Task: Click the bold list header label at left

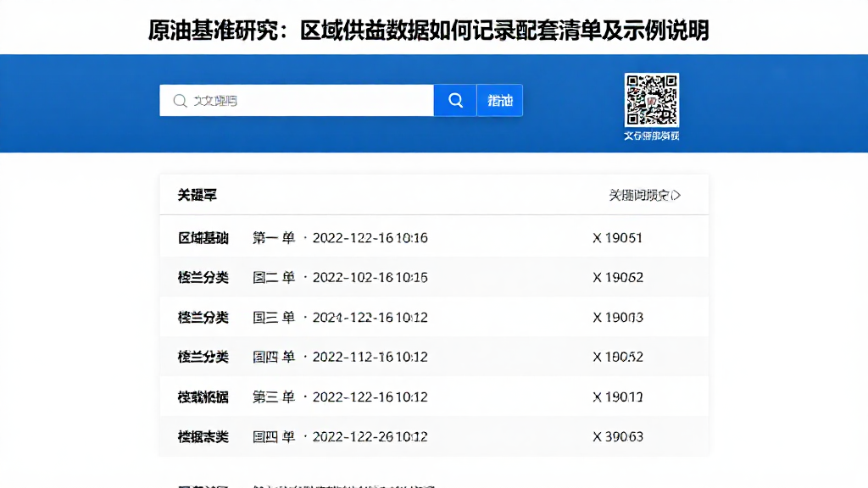Action: coord(197,195)
